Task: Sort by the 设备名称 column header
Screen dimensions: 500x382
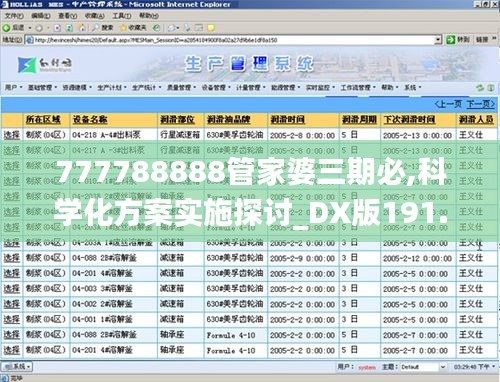Action: (x=90, y=119)
